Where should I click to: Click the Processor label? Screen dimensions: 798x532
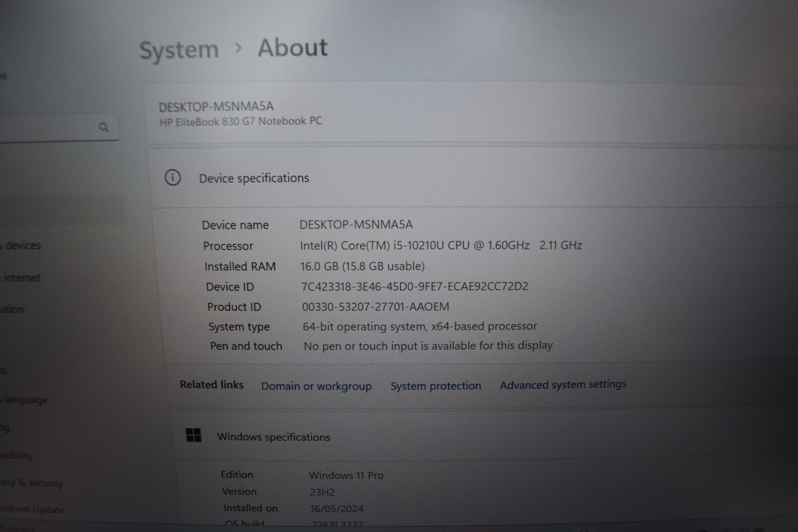tap(228, 246)
